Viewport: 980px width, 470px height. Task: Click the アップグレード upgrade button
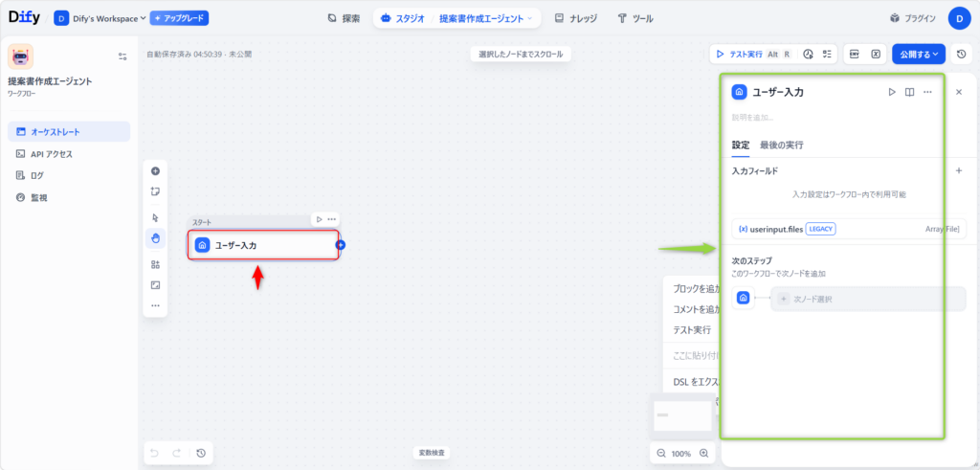tap(179, 18)
